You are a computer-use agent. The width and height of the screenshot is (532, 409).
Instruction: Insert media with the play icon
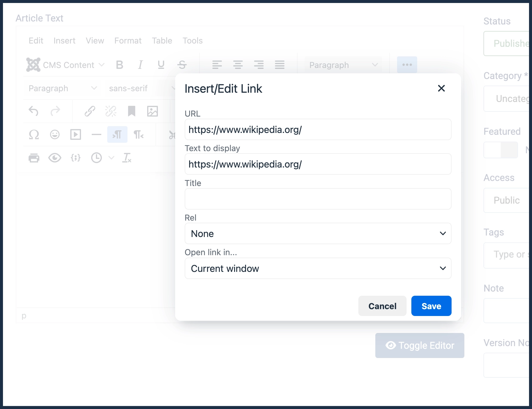[75, 134]
